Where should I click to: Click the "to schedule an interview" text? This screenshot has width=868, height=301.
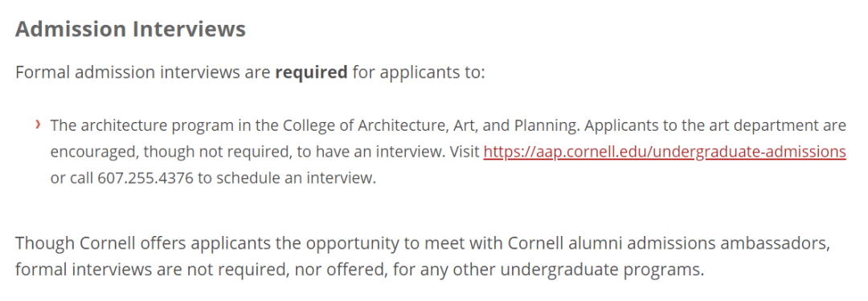[x=287, y=179]
